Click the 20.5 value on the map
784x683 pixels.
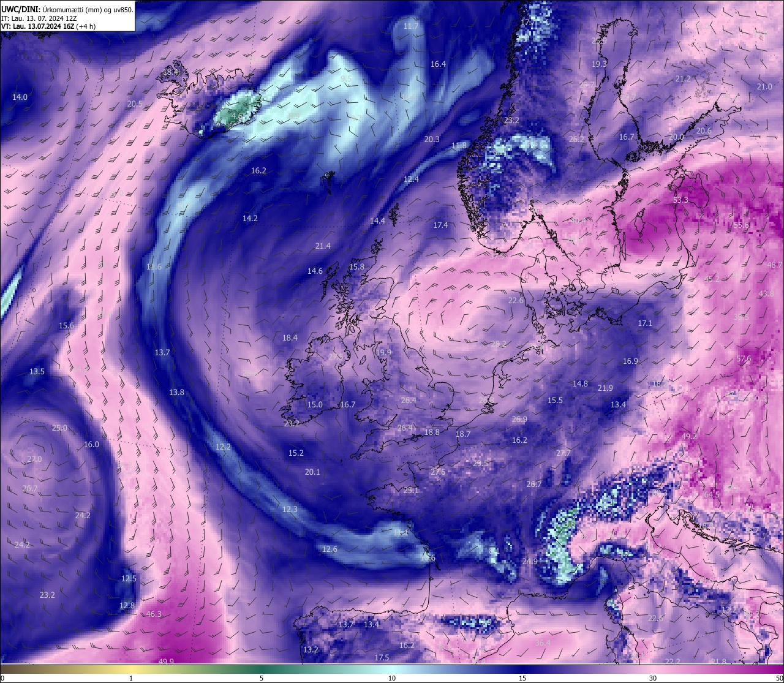tap(135, 104)
